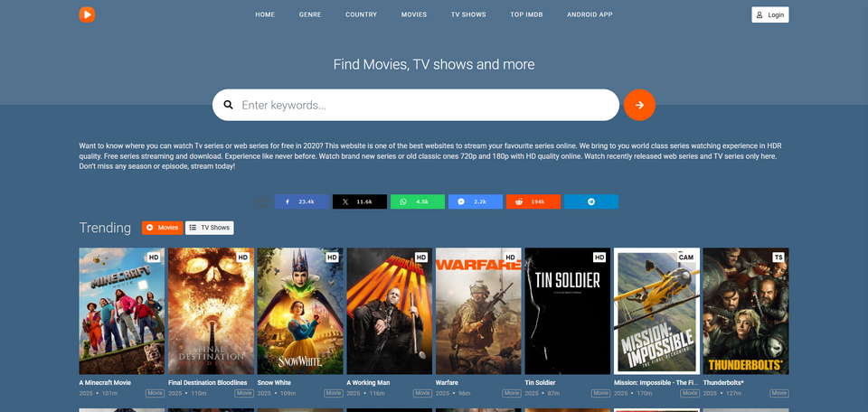Share on Reddit 194k button
Image resolution: width=868 pixels, height=412 pixels.
click(x=533, y=201)
